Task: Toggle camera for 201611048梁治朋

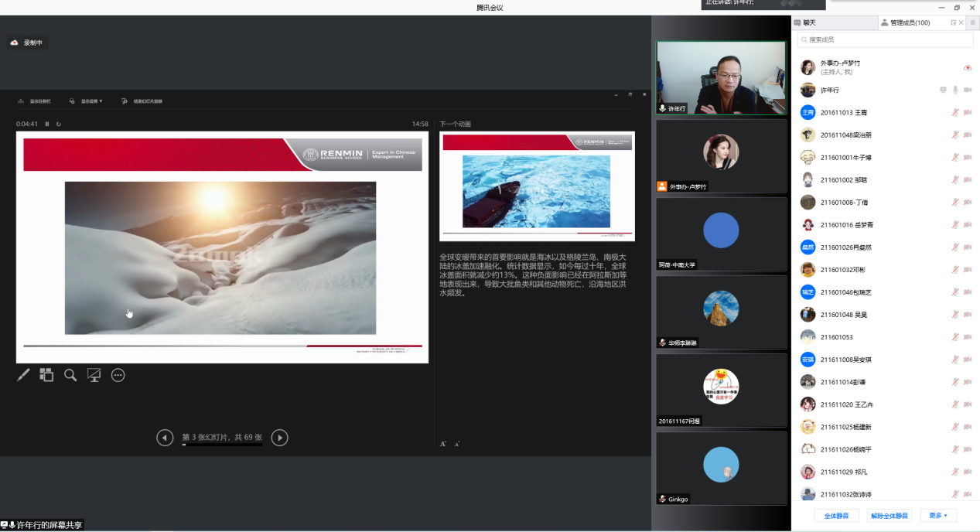Action: coord(968,135)
